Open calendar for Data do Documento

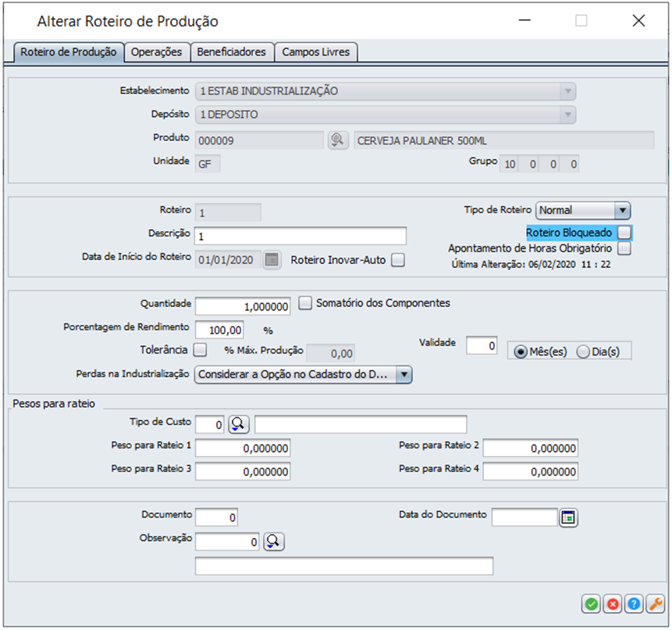coord(568,518)
